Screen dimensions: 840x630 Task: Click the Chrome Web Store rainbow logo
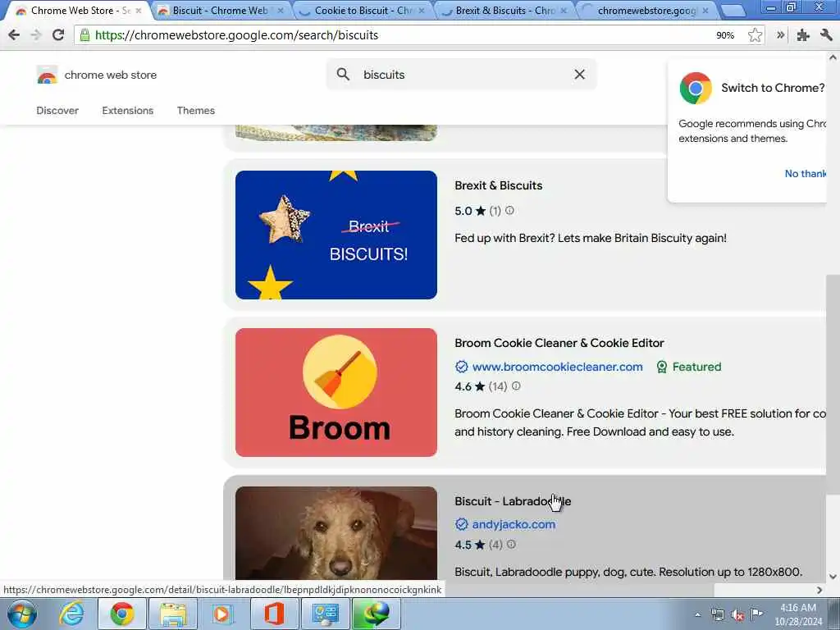[47, 75]
